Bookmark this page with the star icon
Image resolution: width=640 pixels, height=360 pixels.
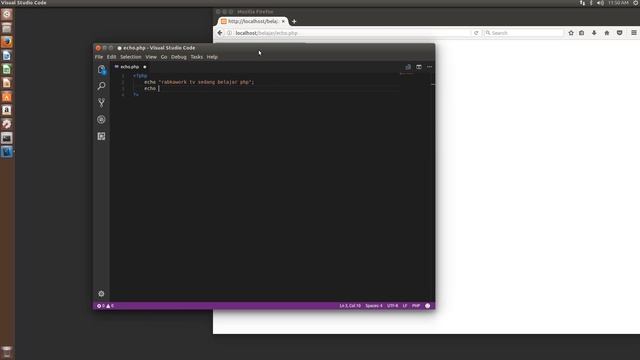pyautogui.click(x=571, y=33)
